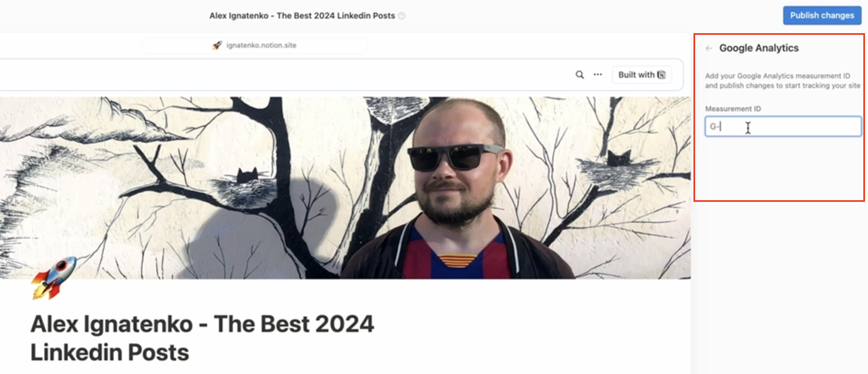868x374 pixels.
Task: Click the ignatenko.notion.site address text
Action: (261, 45)
